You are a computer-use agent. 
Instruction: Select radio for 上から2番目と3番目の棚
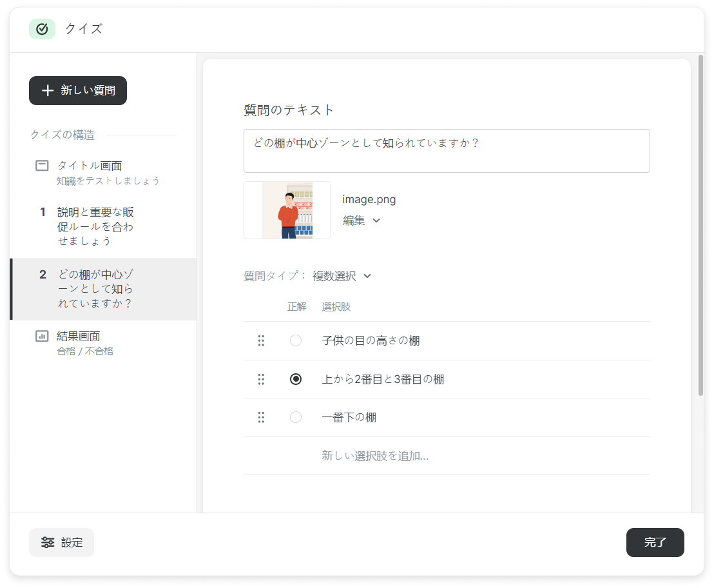pos(296,379)
